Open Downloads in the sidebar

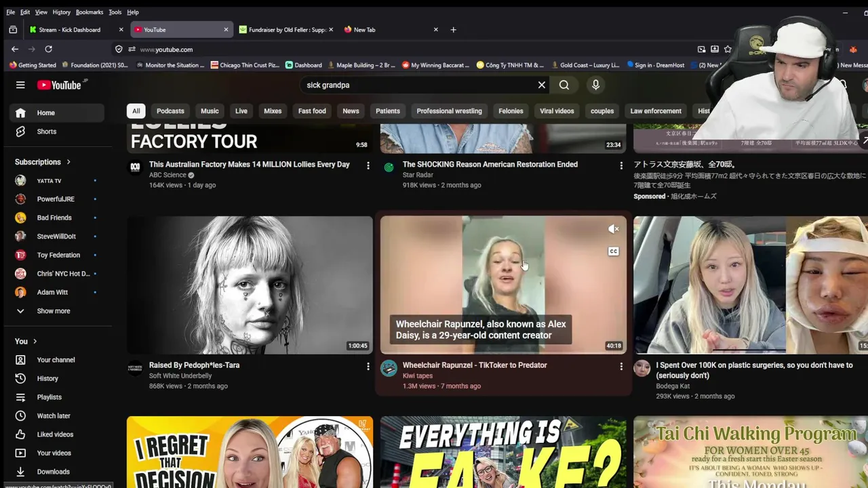56,472
